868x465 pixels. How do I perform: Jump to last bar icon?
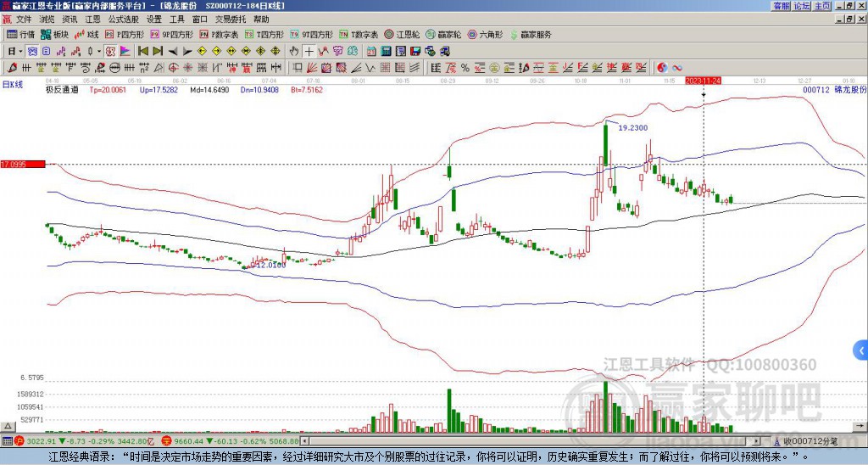click(x=157, y=51)
